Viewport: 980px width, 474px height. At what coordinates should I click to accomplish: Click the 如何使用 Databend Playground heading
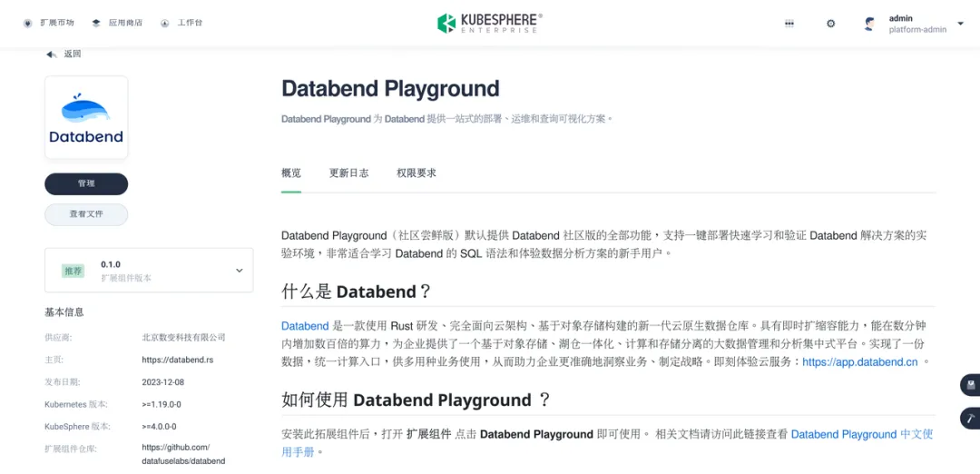coord(416,400)
